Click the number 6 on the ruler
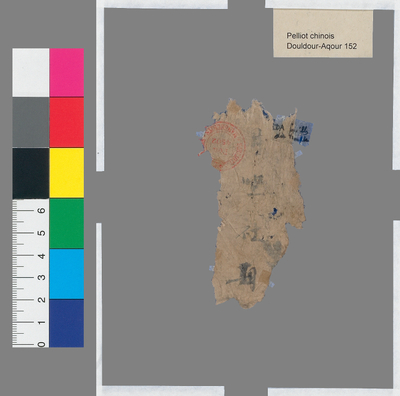 42,210
